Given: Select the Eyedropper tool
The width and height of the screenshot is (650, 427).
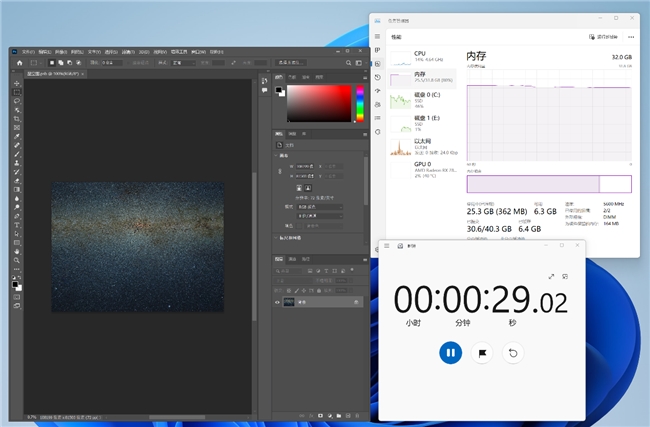Looking at the screenshot, I should coord(17,136).
